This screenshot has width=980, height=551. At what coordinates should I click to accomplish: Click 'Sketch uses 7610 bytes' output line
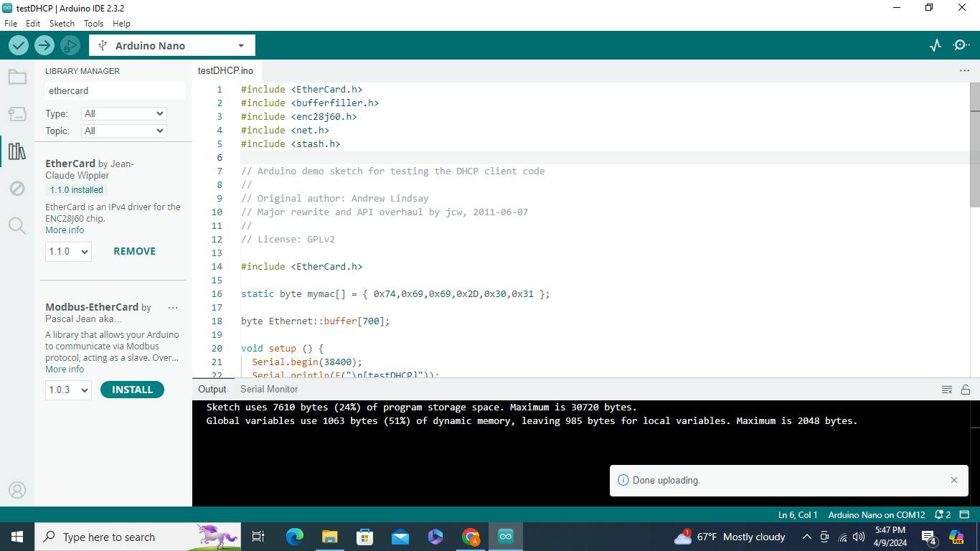coord(421,407)
